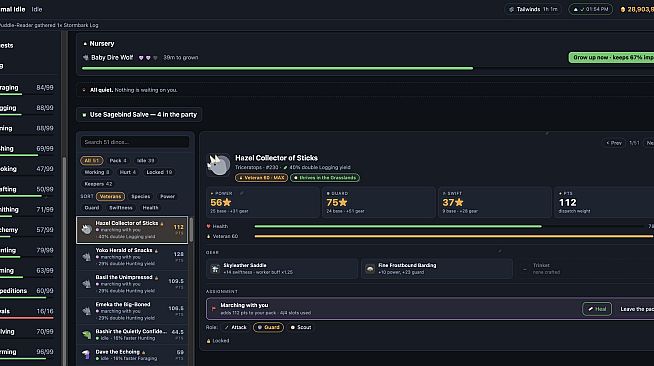654x366 pixels.
Task: Set role to Attack
Action: pos(236,327)
